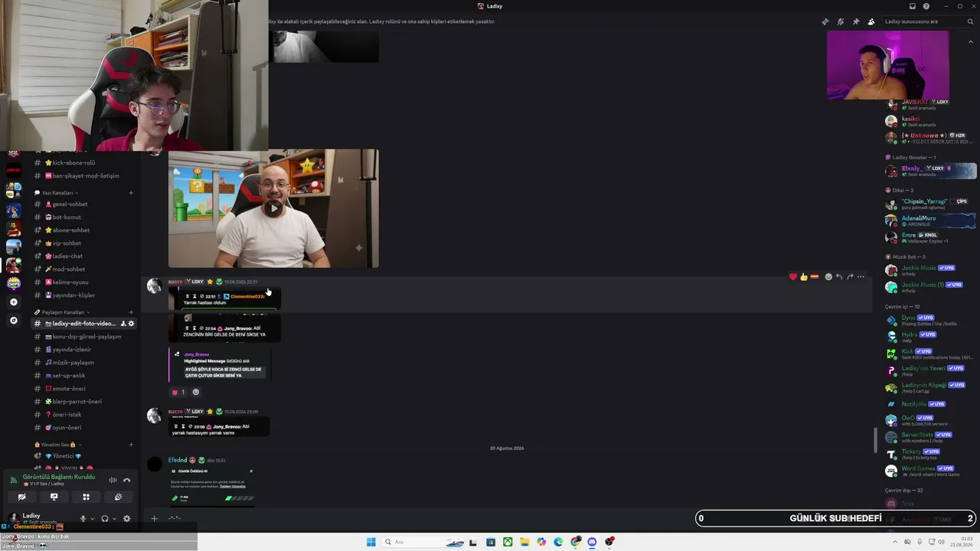Reply to sucre's message
Image resolution: width=980 pixels, height=551 pixels.
pyautogui.click(x=839, y=276)
